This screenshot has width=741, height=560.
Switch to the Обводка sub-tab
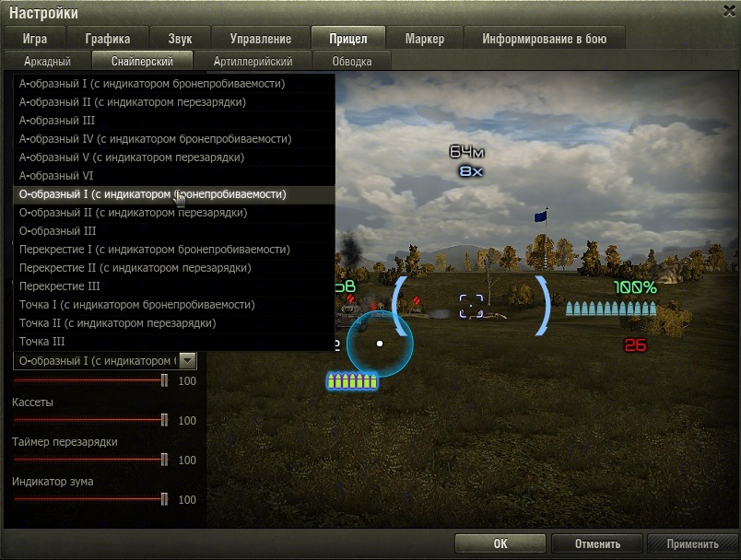[x=352, y=61]
